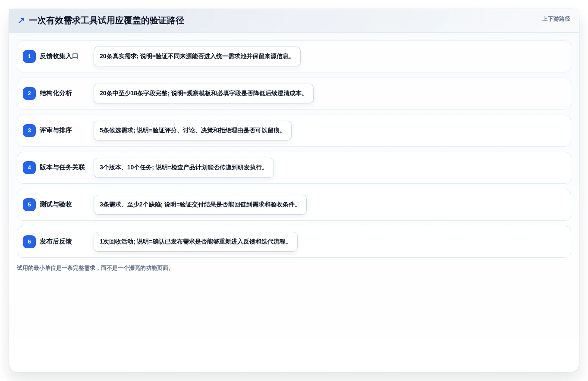Select the 版本与任务关联 step label
Screen dimensions: 588x381
click(62, 168)
